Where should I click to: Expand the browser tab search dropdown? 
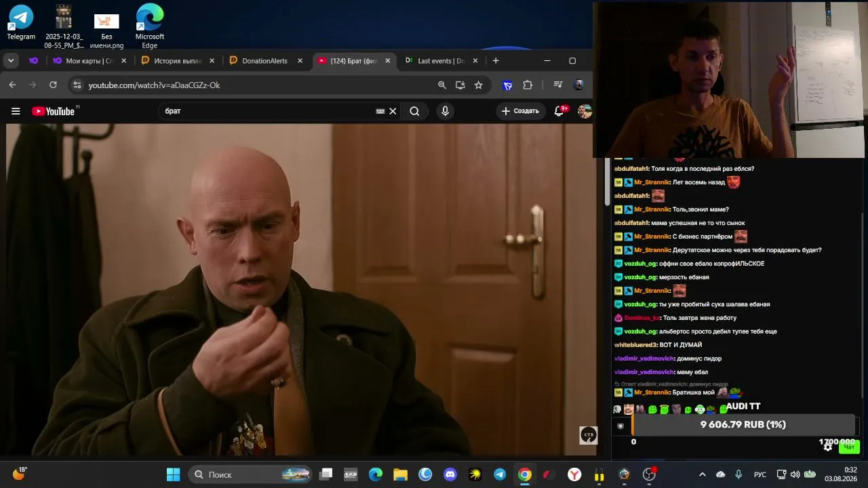[11, 60]
